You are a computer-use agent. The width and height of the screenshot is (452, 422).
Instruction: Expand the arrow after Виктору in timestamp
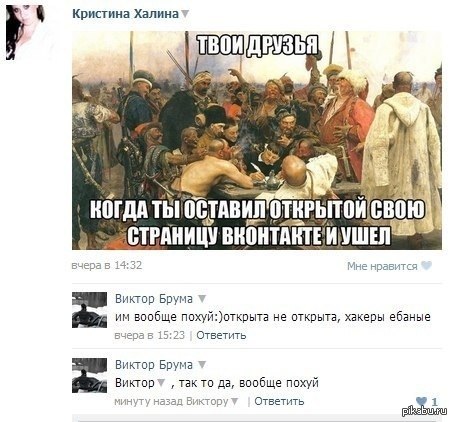pyautogui.click(x=235, y=401)
